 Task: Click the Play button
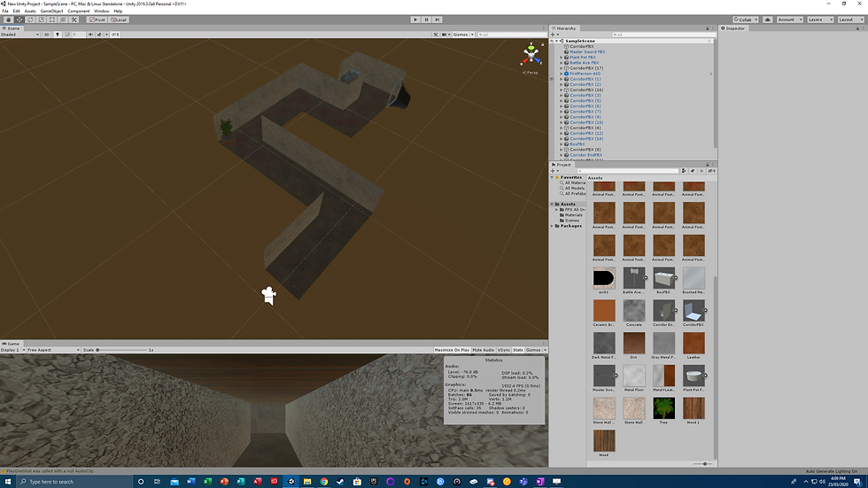415,19
